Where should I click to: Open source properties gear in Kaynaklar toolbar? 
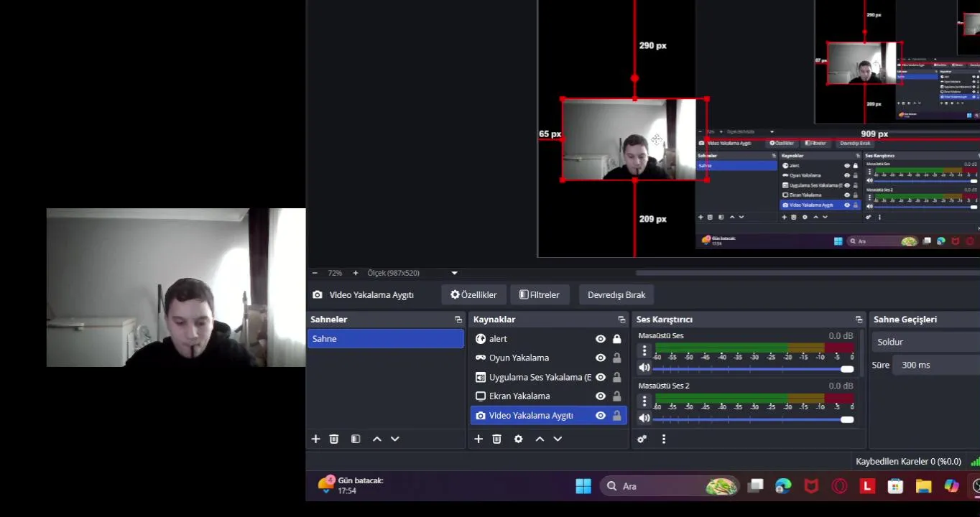(518, 439)
